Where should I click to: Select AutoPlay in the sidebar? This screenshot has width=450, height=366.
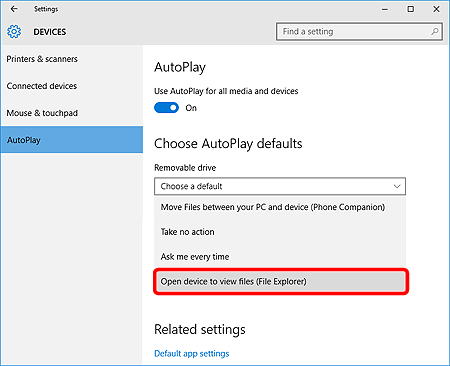(x=72, y=140)
